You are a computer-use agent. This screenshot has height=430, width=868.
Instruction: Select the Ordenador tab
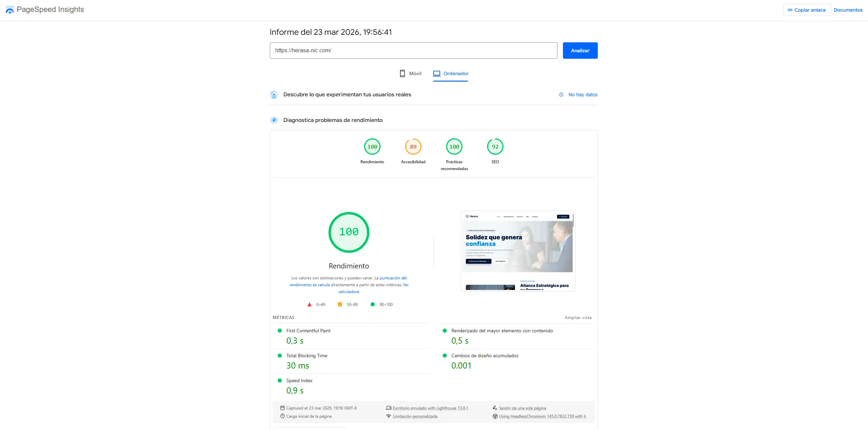[x=451, y=73]
